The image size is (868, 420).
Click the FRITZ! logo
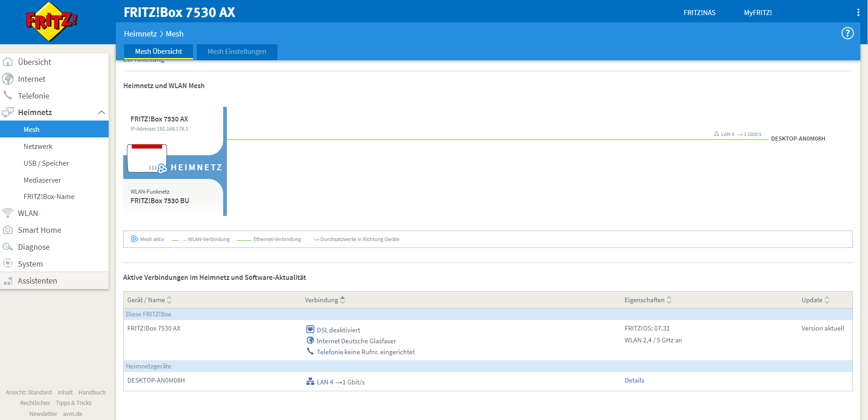(52, 21)
